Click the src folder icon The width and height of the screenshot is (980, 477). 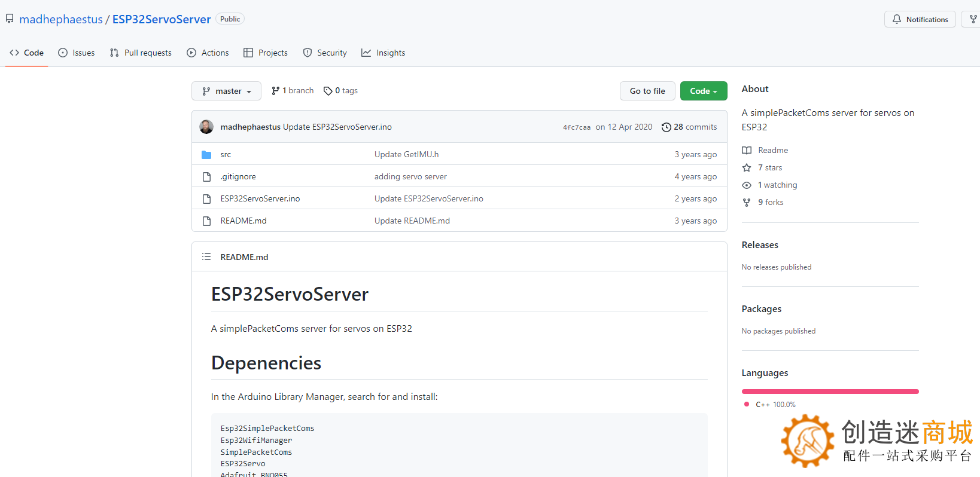206,154
